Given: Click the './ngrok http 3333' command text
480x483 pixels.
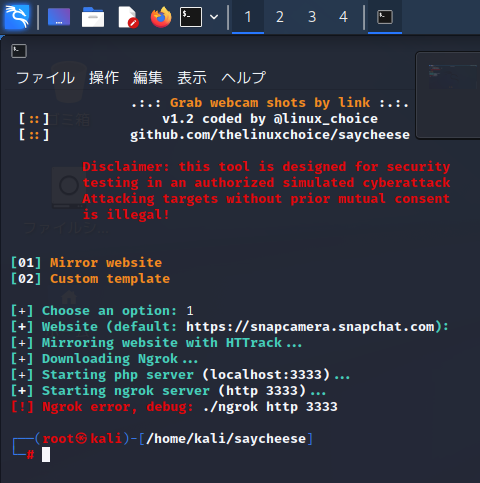Looking at the screenshot, I should pyautogui.click(x=270, y=407).
